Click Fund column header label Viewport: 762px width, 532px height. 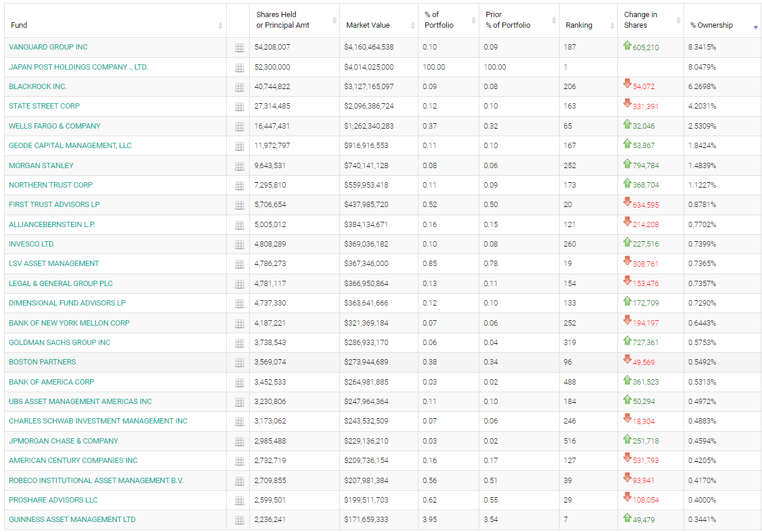(19, 25)
